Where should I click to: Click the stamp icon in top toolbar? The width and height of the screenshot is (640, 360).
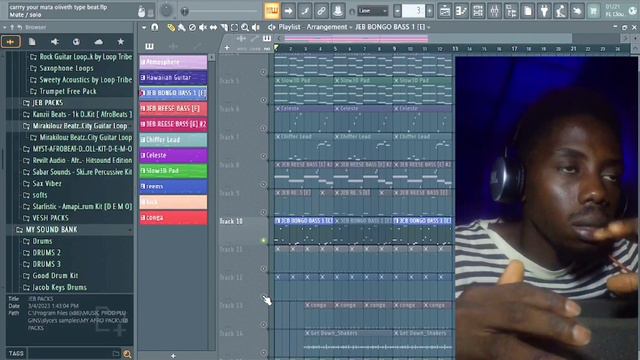tap(338, 11)
